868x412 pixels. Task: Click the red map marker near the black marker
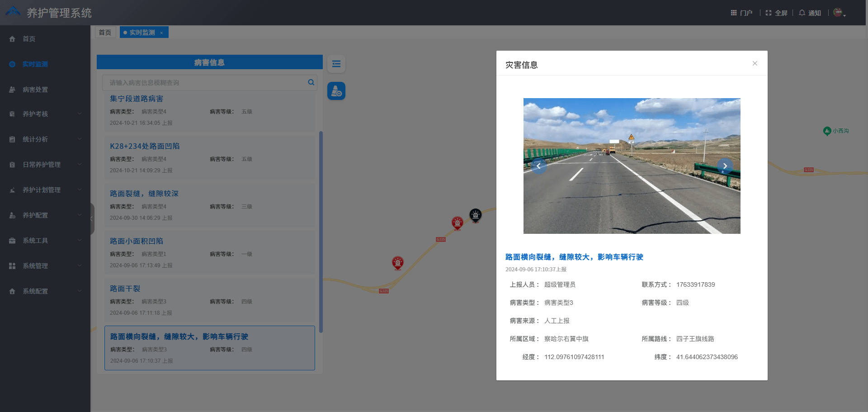458,223
